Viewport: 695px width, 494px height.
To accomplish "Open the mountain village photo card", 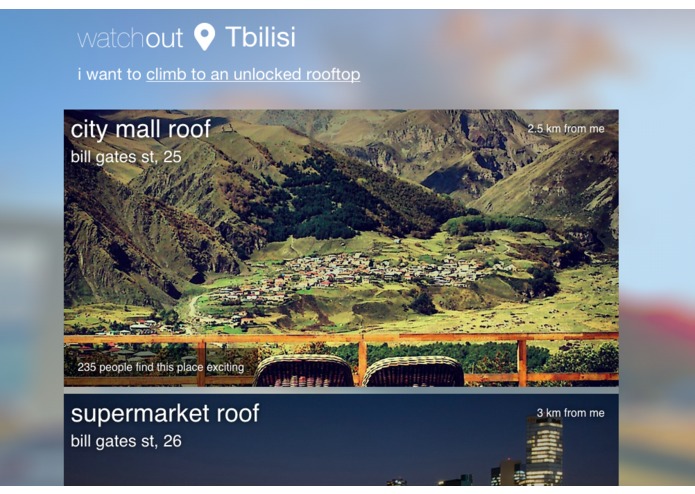I will pos(341,248).
